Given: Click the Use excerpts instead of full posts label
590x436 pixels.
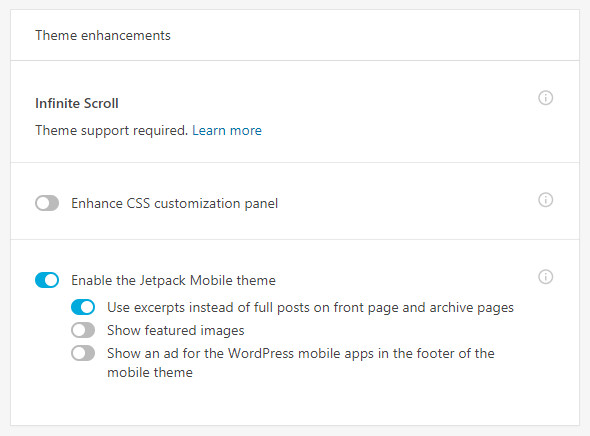Looking at the screenshot, I should point(310,308).
